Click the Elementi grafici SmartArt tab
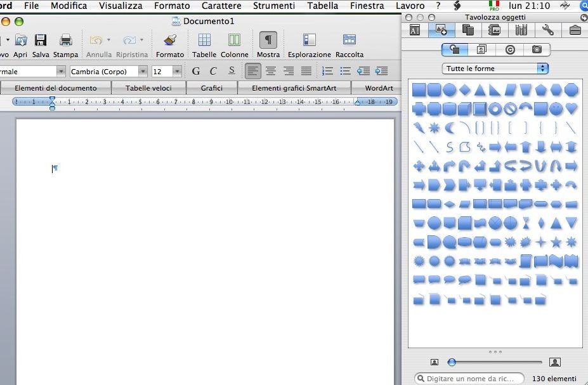Viewport: 588px width, 385px height. pyautogui.click(x=294, y=88)
